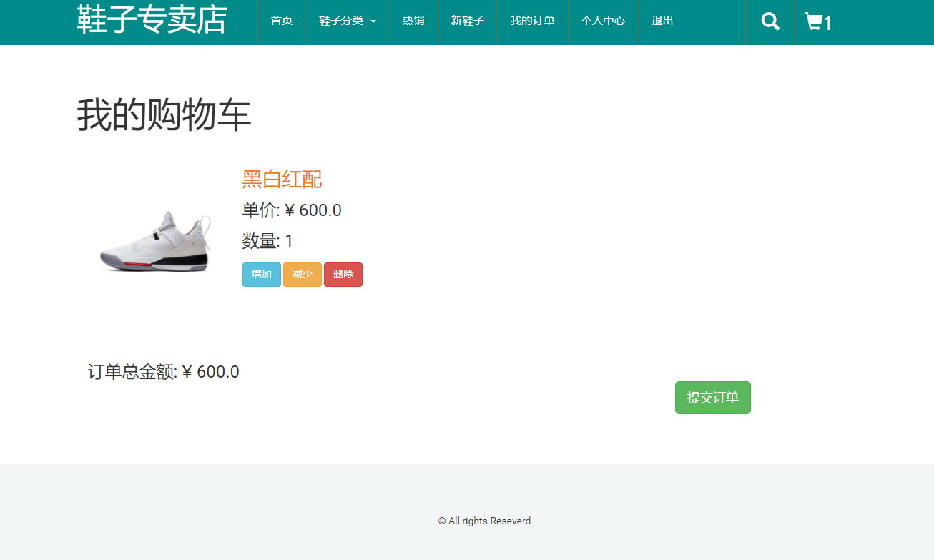Open the 首页 menu item

pos(281,21)
